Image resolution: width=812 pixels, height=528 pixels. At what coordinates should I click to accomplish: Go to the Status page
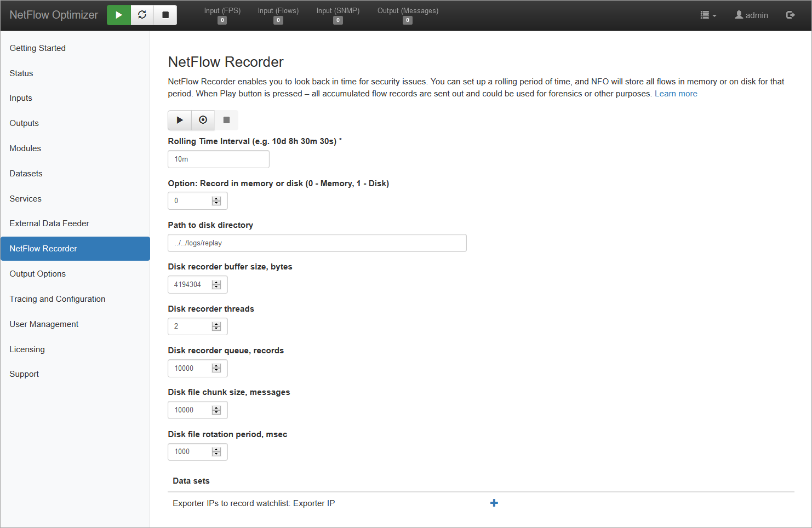(x=75, y=73)
